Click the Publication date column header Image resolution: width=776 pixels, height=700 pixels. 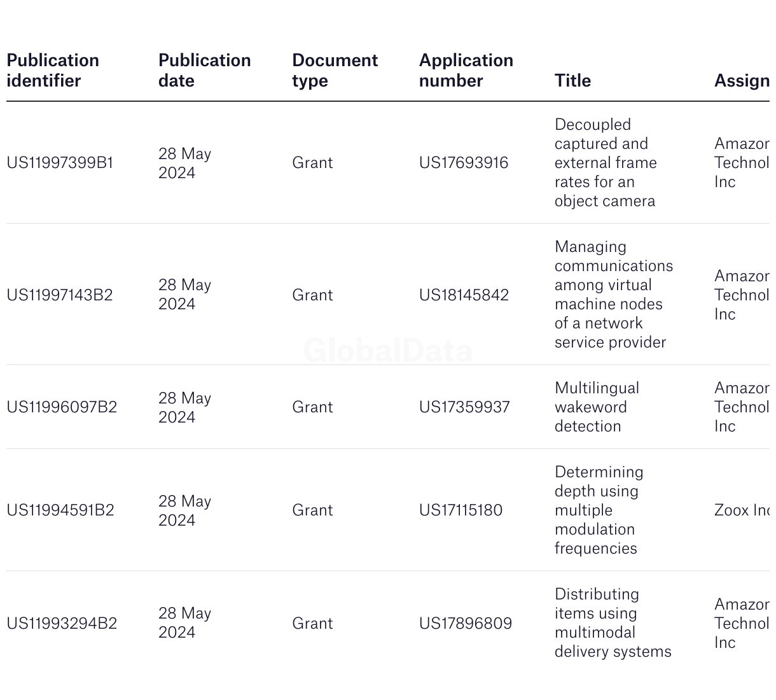204,71
